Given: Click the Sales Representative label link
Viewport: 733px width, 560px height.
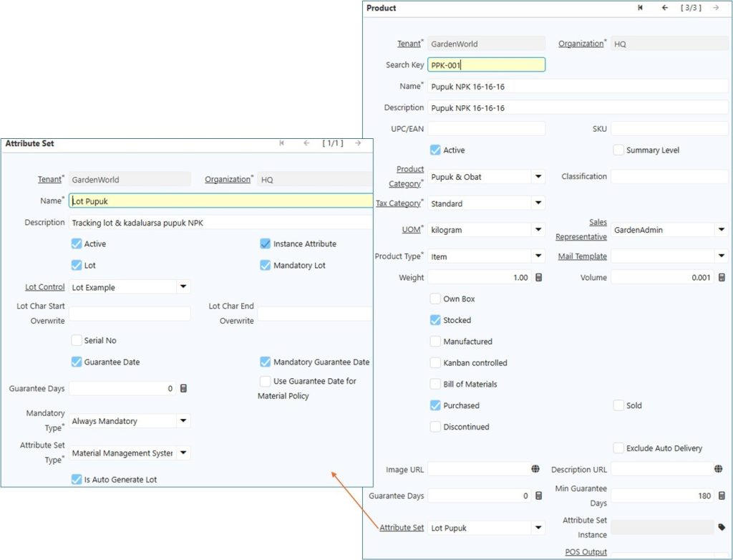Looking at the screenshot, I should point(581,229).
